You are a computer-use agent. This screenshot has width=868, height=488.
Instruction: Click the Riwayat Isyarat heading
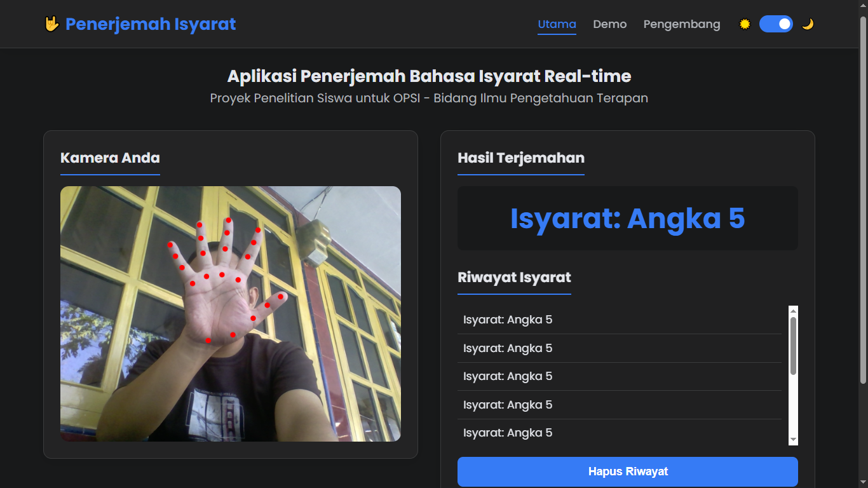(x=514, y=278)
